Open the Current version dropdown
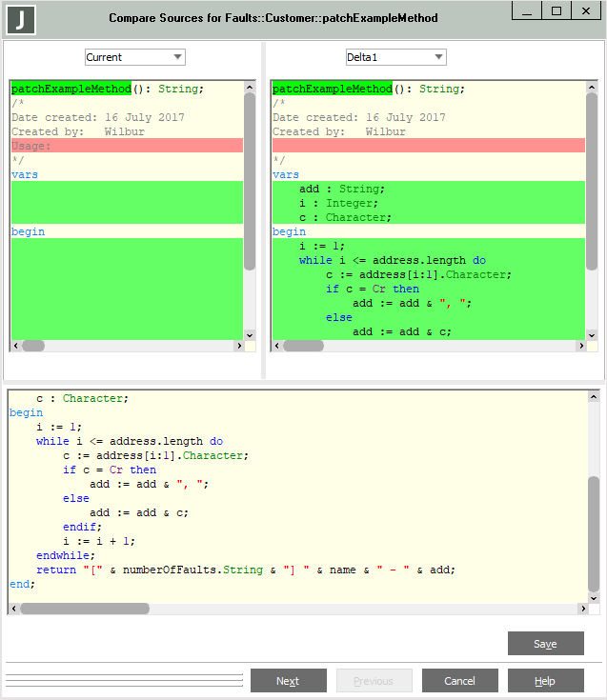 [x=134, y=57]
